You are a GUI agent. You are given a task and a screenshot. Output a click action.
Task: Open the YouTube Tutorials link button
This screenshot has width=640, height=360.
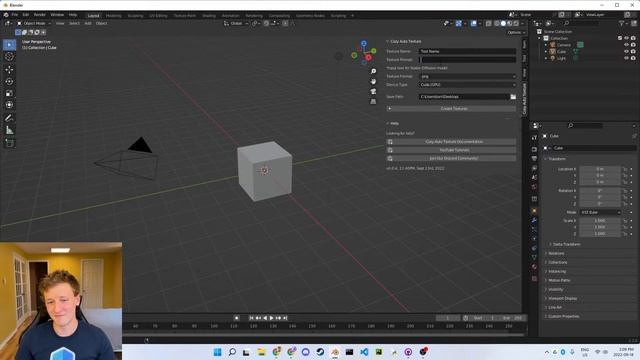click(x=451, y=150)
